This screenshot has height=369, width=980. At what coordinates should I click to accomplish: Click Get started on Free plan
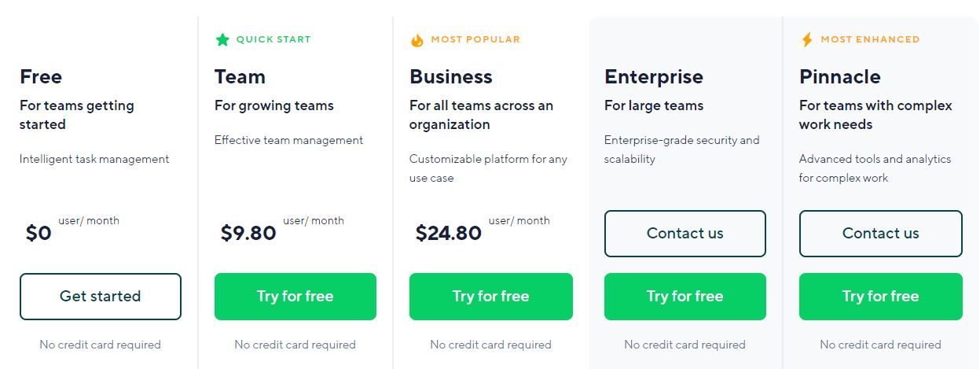coord(101,296)
